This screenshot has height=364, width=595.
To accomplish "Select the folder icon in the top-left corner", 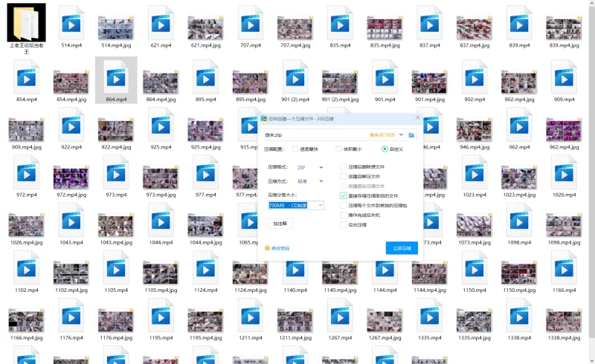I will tap(26, 22).
